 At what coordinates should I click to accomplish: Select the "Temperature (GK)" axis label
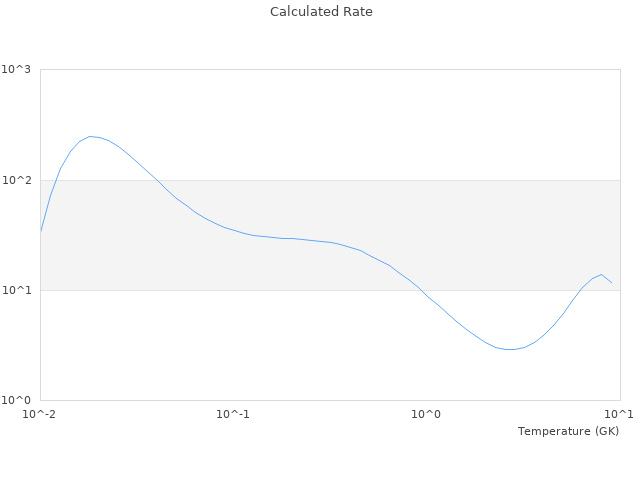click(x=568, y=431)
